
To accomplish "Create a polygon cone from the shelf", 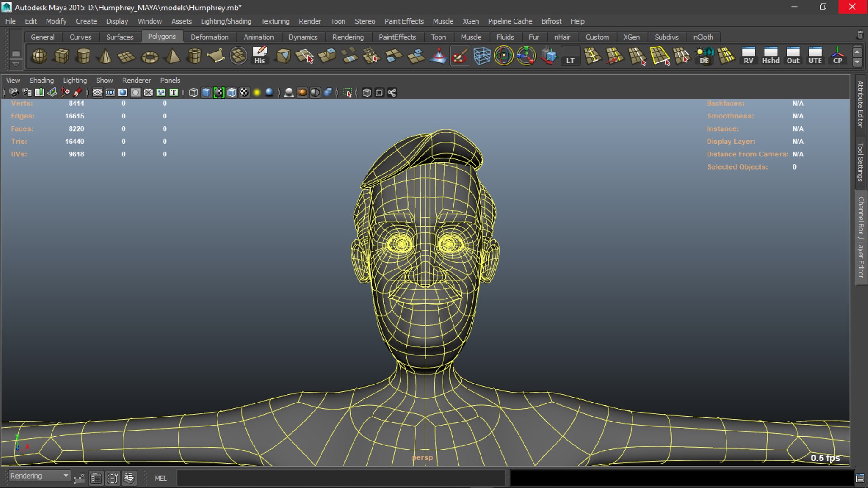I will point(105,56).
